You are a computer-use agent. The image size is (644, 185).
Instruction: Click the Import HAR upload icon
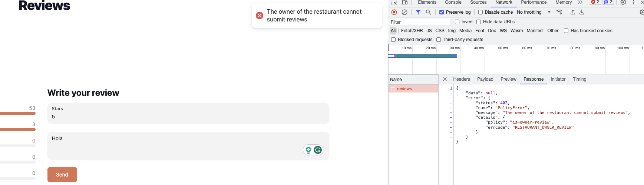pos(572,12)
